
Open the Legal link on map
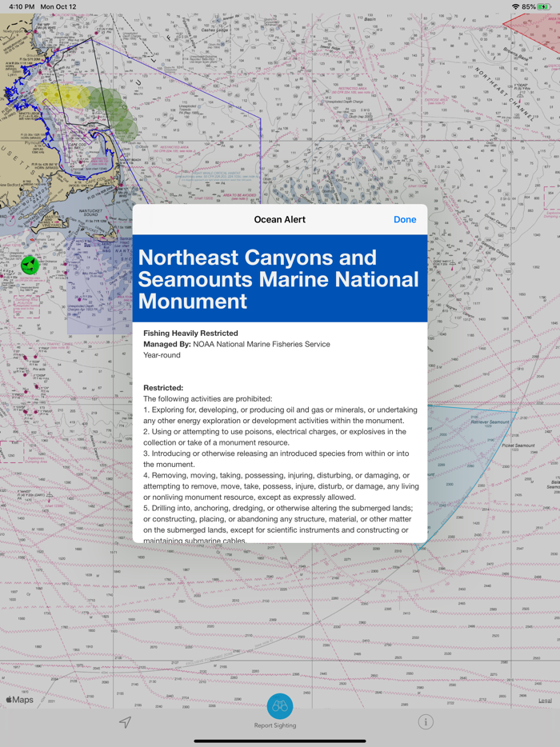tap(546, 701)
